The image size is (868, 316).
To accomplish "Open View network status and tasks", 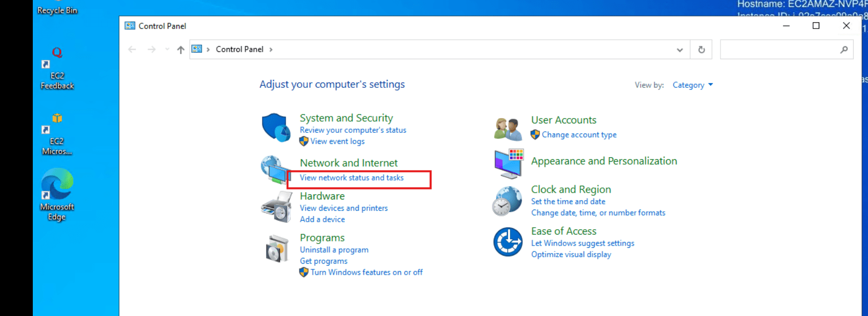I will pos(352,178).
